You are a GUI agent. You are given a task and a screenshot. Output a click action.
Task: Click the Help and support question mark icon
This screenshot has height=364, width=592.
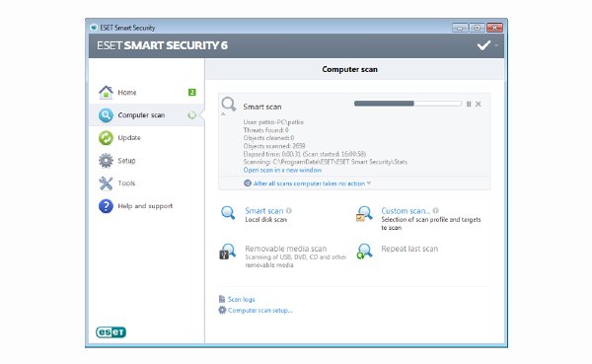pos(106,206)
